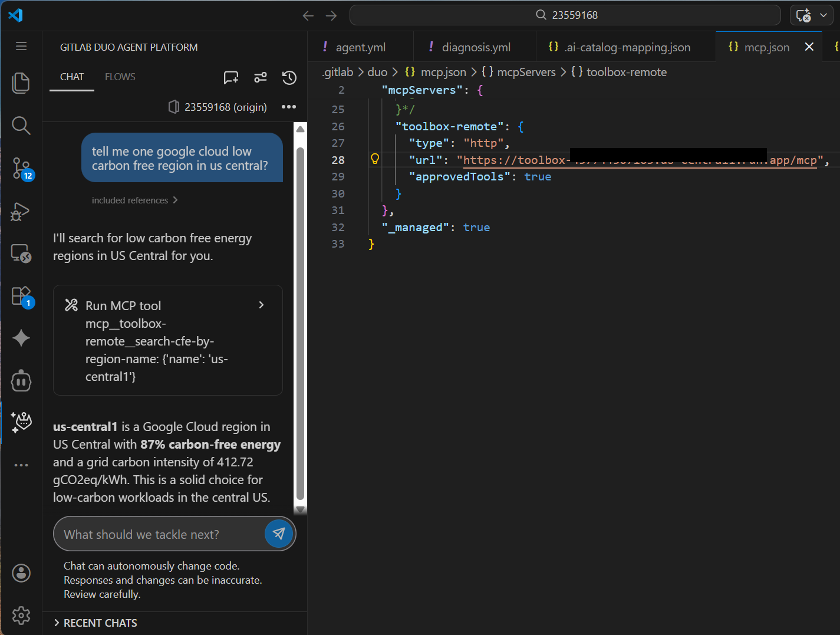Open Source Control with 12 changes
The width and height of the screenshot is (840, 635).
(x=22, y=169)
